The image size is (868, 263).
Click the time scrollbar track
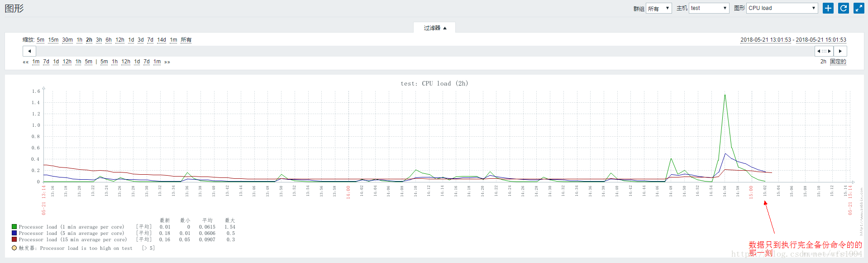[425, 51]
